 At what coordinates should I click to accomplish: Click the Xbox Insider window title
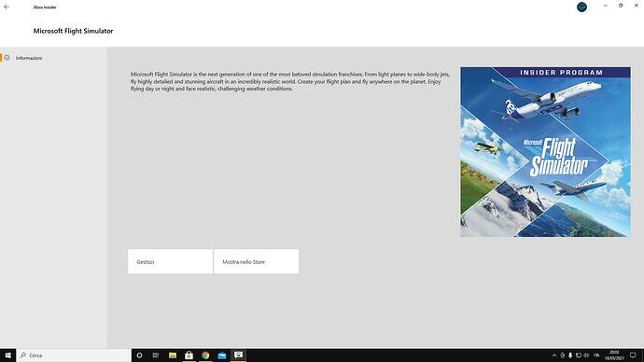[45, 7]
